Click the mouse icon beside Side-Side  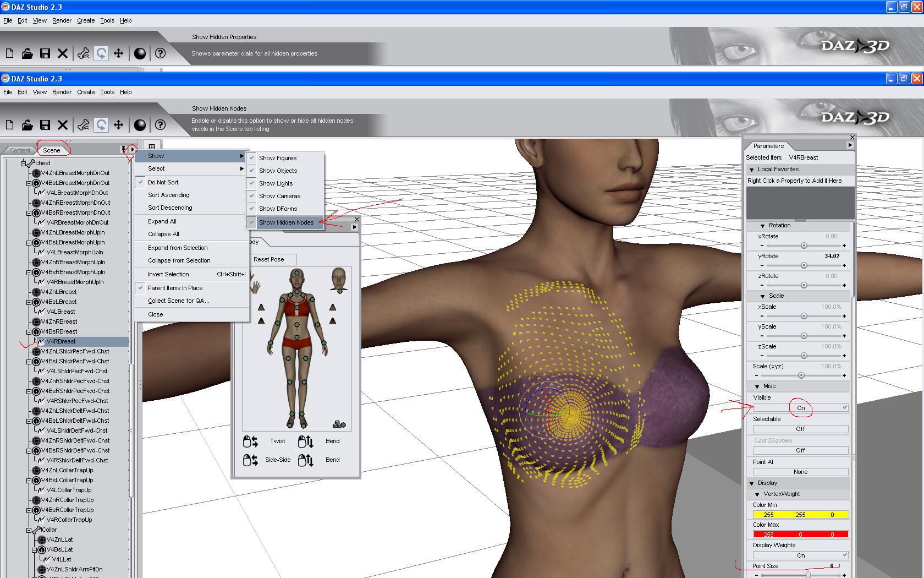coord(250,460)
